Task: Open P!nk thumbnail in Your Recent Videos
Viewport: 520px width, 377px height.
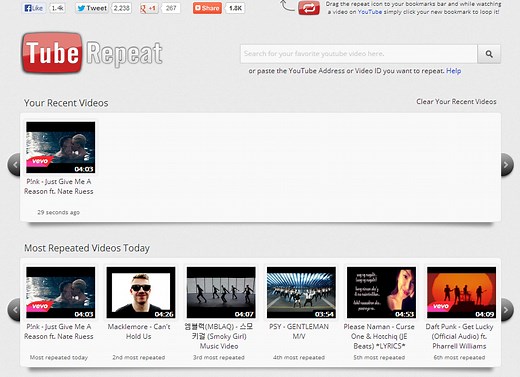Action: [x=61, y=147]
